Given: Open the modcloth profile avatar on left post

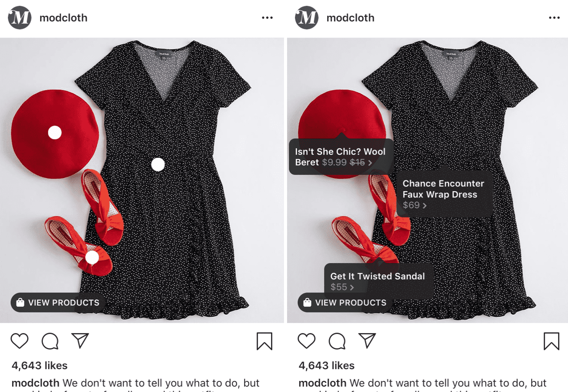Looking at the screenshot, I should 20,18.
